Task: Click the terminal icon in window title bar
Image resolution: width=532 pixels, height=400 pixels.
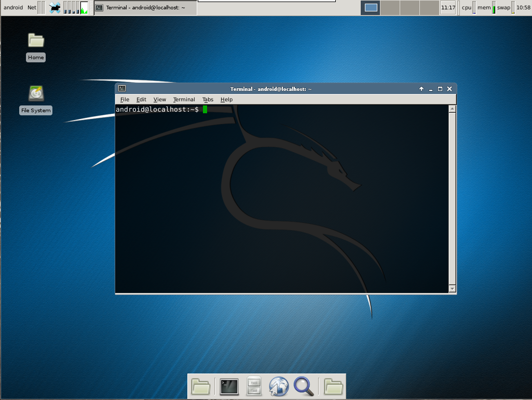Action: pos(122,89)
